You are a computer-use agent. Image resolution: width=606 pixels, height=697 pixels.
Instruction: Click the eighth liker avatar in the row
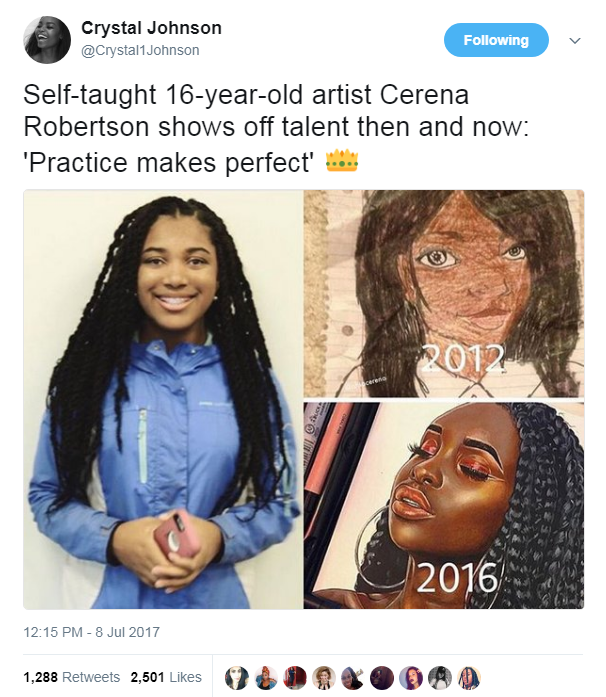439,677
